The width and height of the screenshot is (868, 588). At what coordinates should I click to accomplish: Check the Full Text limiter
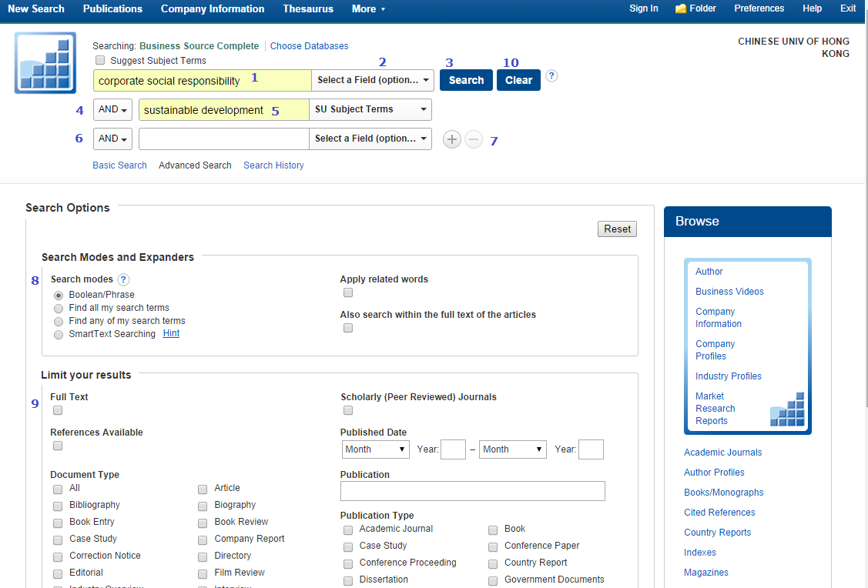[57, 410]
